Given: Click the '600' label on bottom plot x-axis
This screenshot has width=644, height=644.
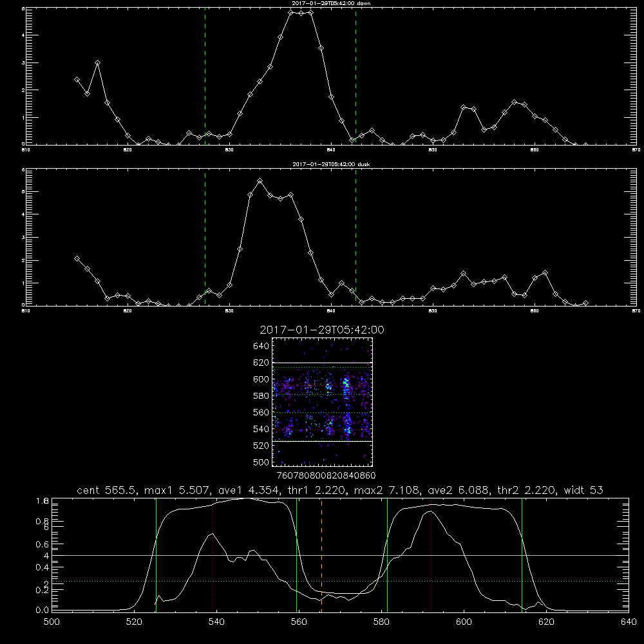Looking at the screenshot, I should pyautogui.click(x=464, y=622).
